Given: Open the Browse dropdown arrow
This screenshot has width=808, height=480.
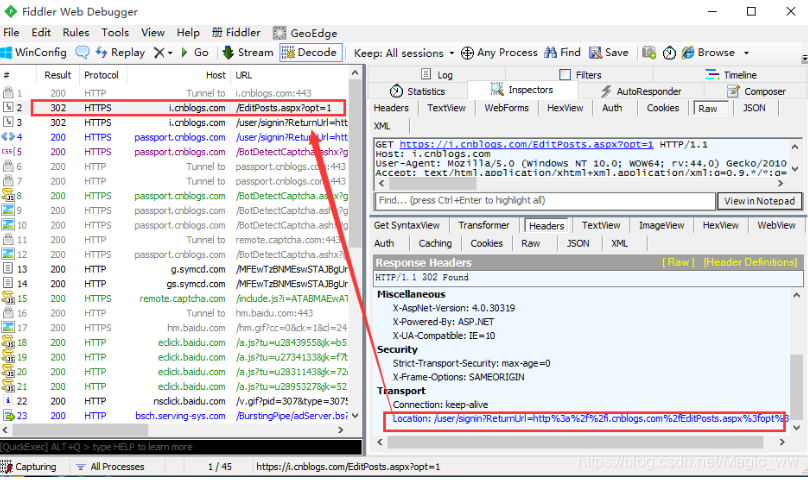Looking at the screenshot, I should coord(746,53).
